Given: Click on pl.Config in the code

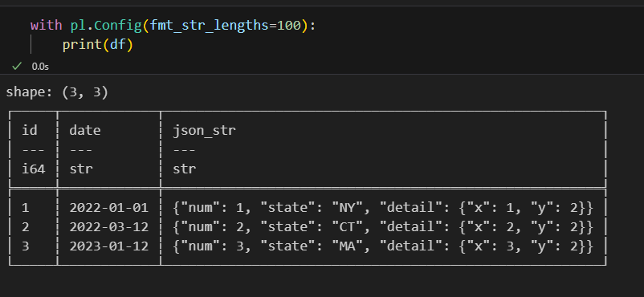Looking at the screenshot, I should pos(106,26).
